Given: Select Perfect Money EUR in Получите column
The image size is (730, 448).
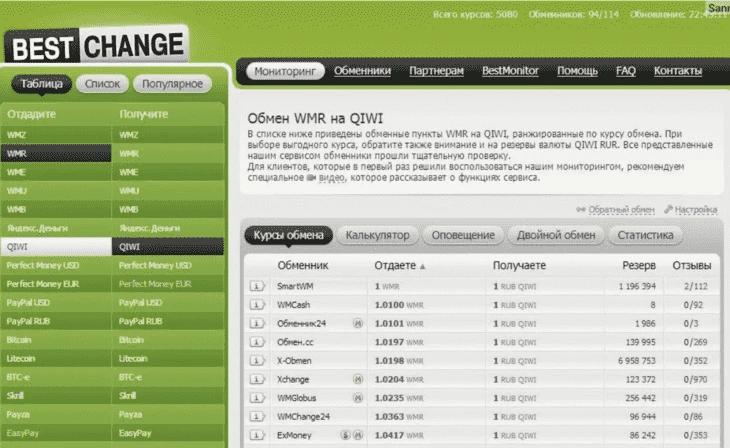Looking at the screenshot, I should click(x=168, y=284).
